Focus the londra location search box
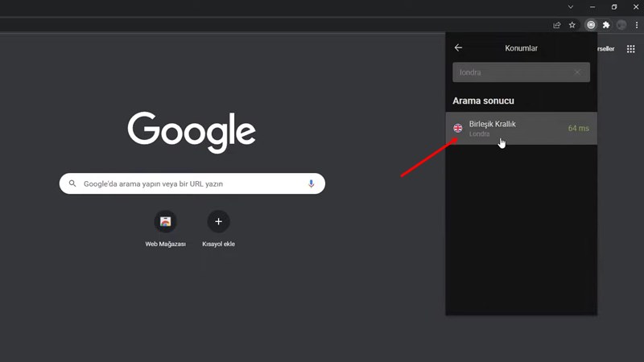This screenshot has width=644, height=362. click(x=521, y=72)
